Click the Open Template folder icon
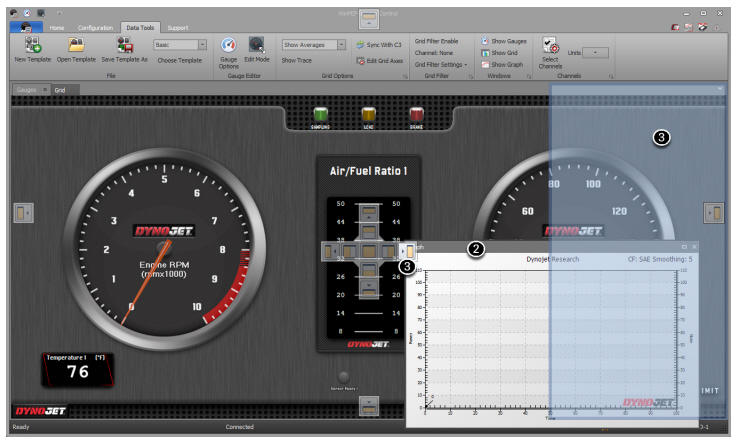Image resolution: width=737 pixels, height=445 pixels. [x=76, y=44]
